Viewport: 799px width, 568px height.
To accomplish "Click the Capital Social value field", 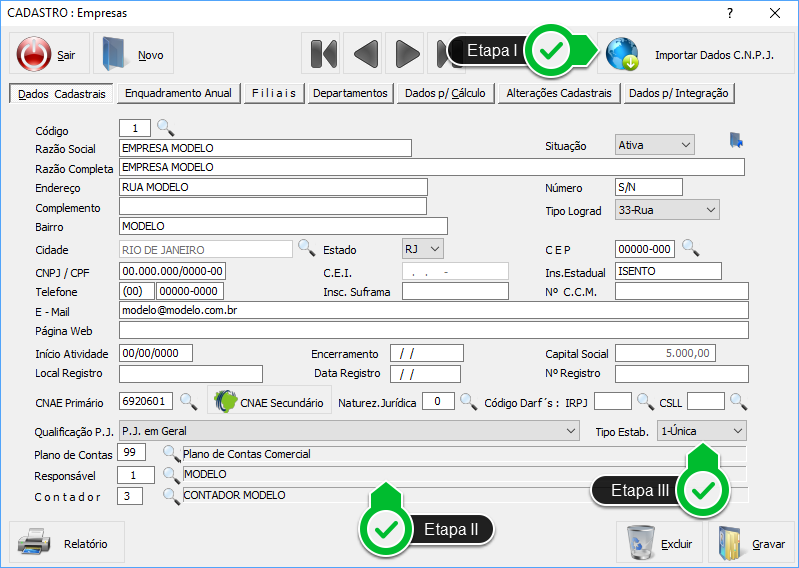I will (x=665, y=353).
